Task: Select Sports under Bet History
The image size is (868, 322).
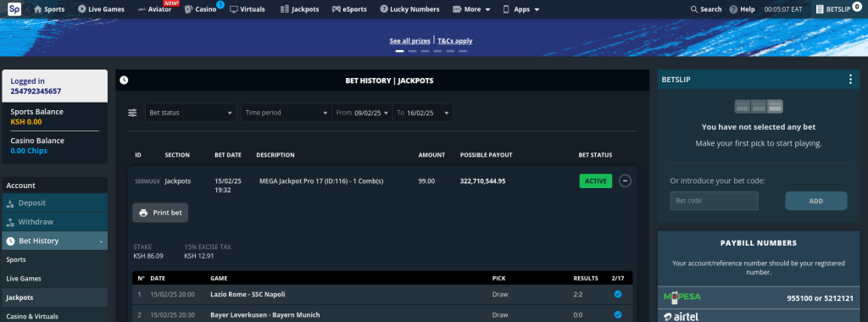Action: 55,259
